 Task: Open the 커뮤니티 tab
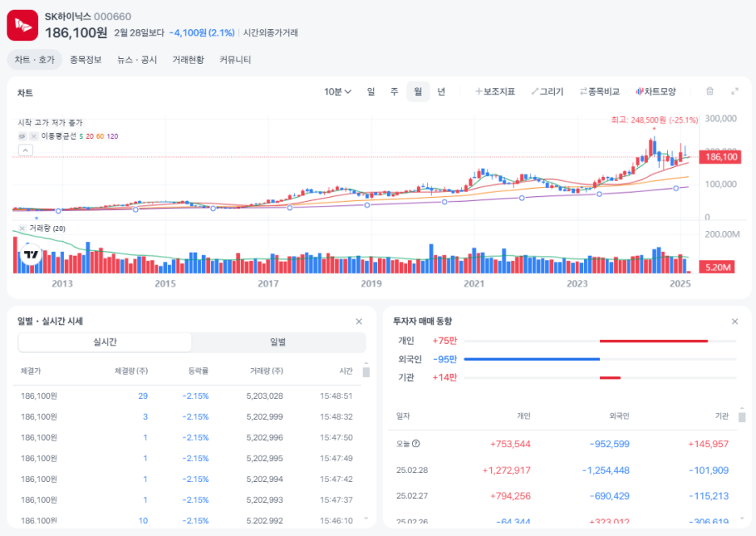click(x=235, y=60)
